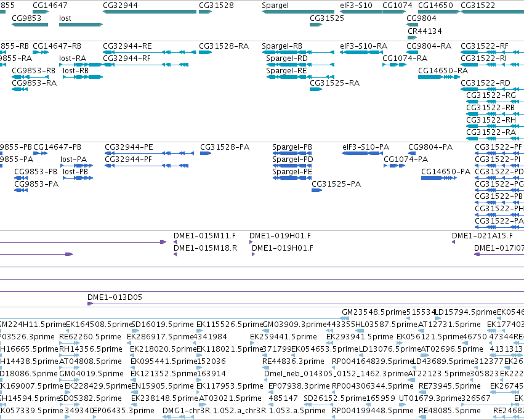Open protein CG1074-PA
The height and width of the screenshot is (420, 524).
pos(406,160)
